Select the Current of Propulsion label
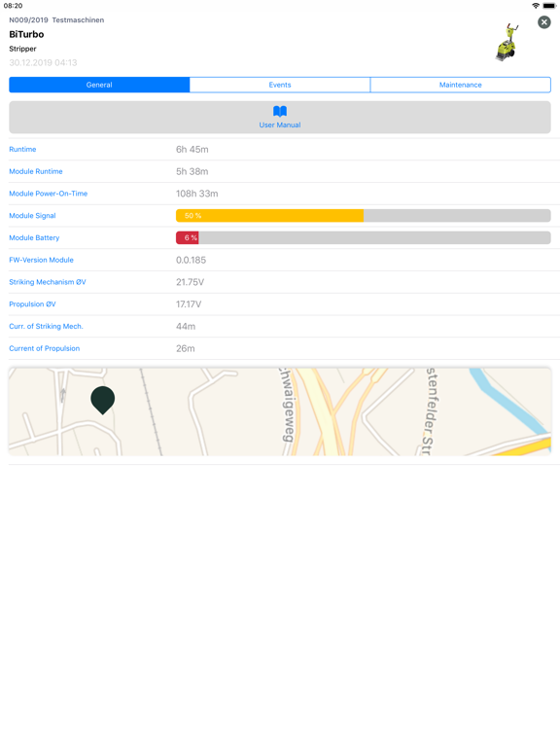The image size is (560, 747). [45, 348]
